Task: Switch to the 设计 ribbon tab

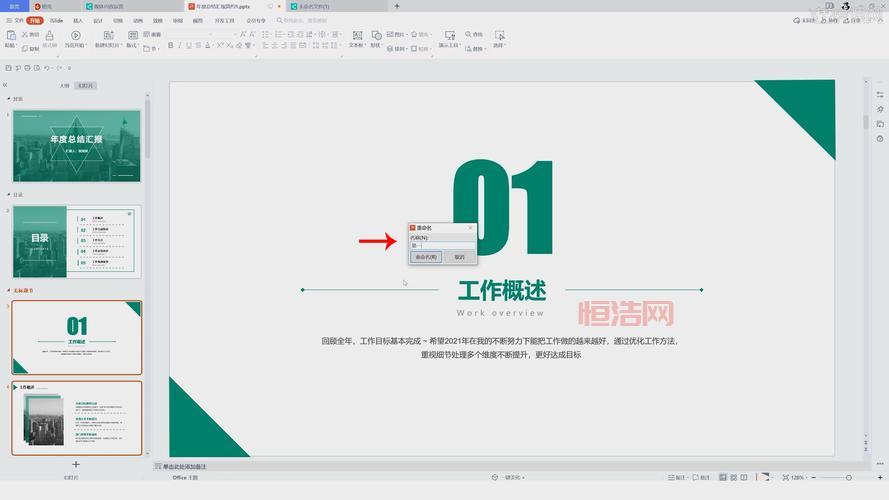Action: click(98, 20)
